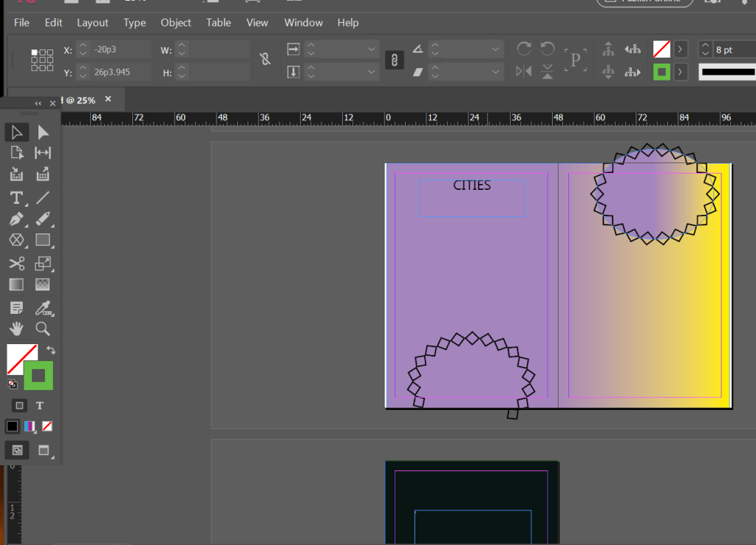This screenshot has height=545, width=756.
Task: Select the Line tool
Action: pyautogui.click(x=43, y=197)
